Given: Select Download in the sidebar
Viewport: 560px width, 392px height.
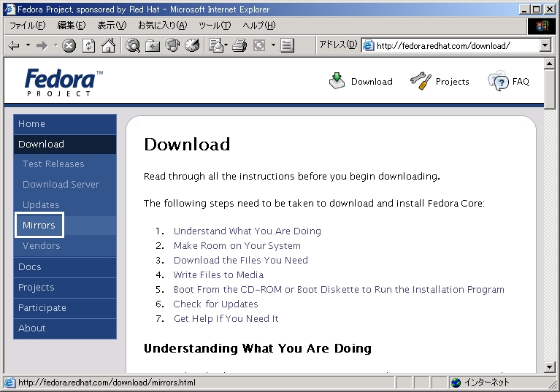Looking at the screenshot, I should click(65, 145).
